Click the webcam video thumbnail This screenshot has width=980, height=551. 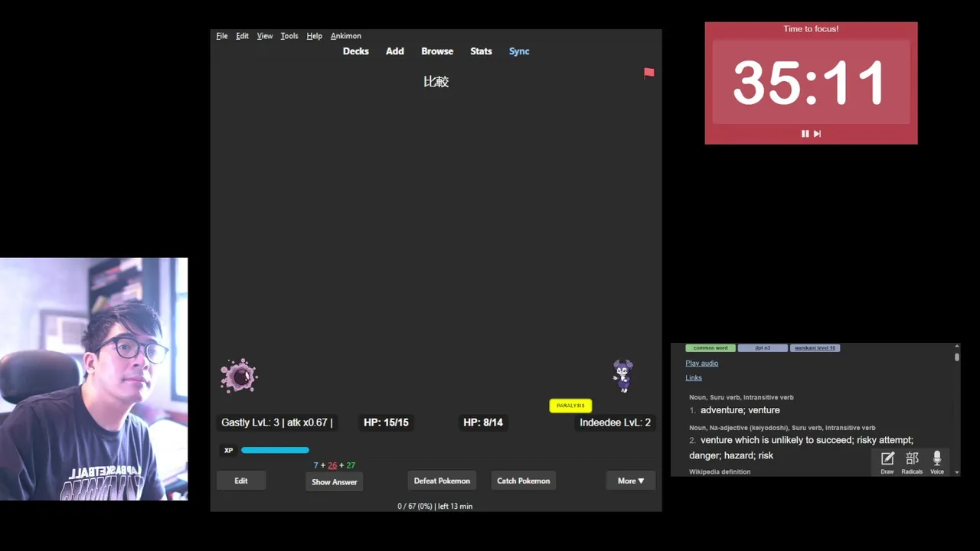tap(93, 379)
